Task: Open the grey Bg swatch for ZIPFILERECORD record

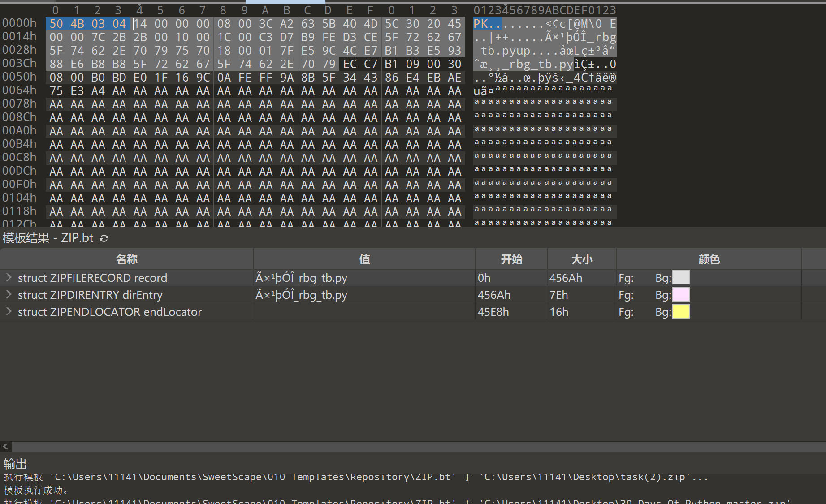Action: (x=681, y=278)
